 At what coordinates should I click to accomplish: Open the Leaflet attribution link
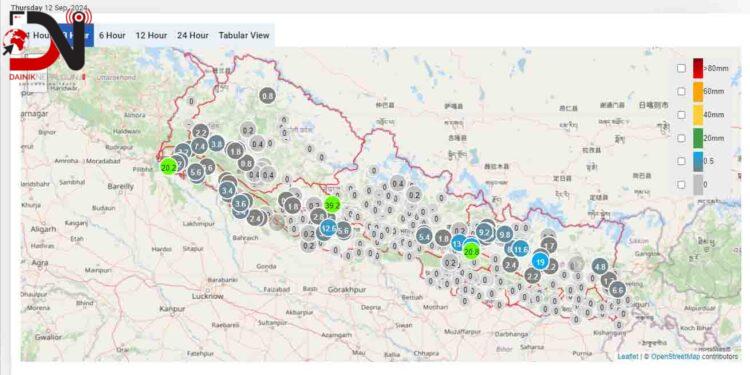[x=627, y=356]
